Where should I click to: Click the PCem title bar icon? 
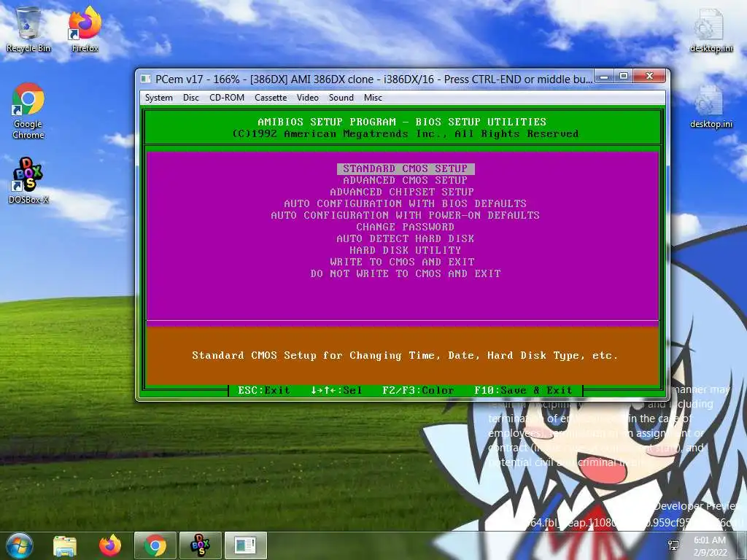coord(146,79)
